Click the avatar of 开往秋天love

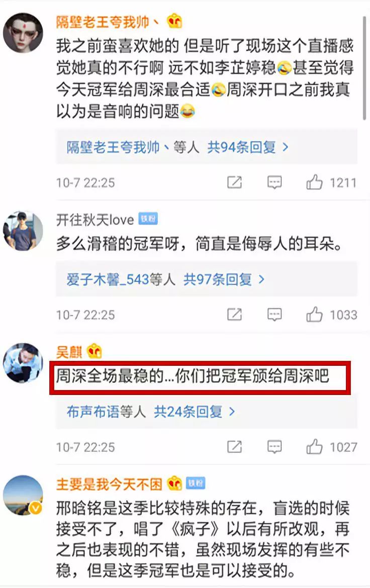23,231
